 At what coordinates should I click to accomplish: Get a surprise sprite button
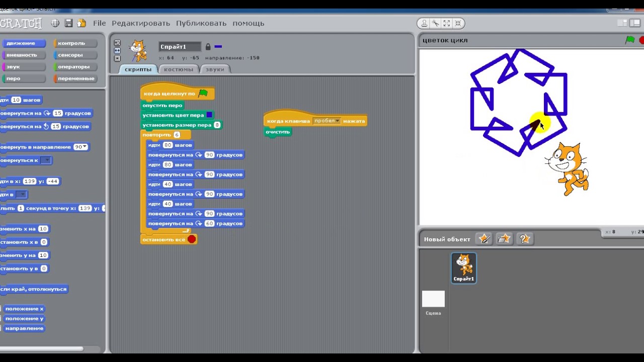[524, 239]
